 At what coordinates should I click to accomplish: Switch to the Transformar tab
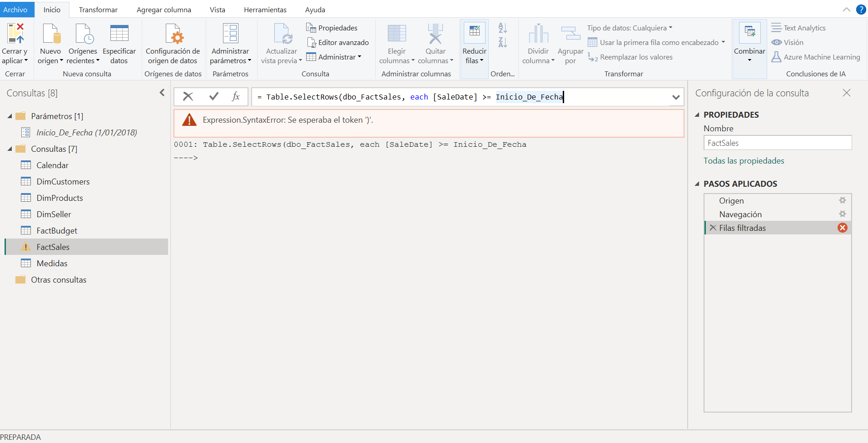98,10
